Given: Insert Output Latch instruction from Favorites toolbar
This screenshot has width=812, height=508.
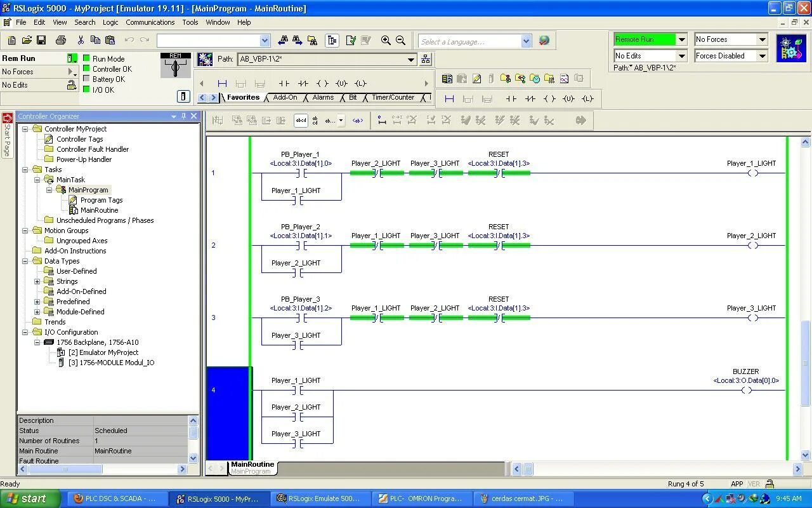Looking at the screenshot, I should (x=361, y=83).
